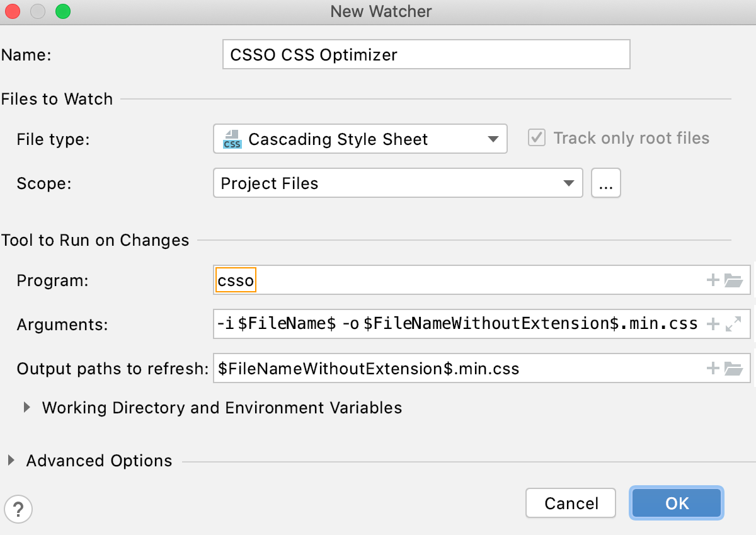The width and height of the screenshot is (756, 535).
Task: Click the Name input showing CSSO CSS Optimizer
Action: [x=425, y=55]
